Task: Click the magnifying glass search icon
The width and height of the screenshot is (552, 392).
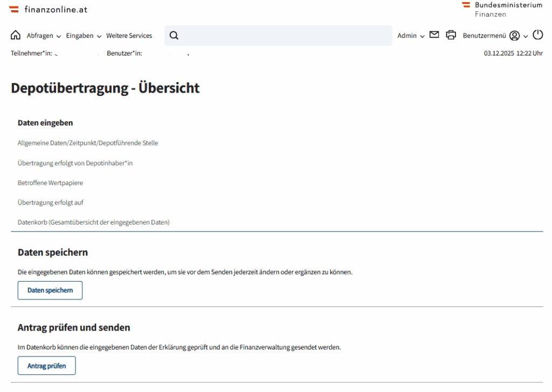Action: pyautogui.click(x=174, y=36)
